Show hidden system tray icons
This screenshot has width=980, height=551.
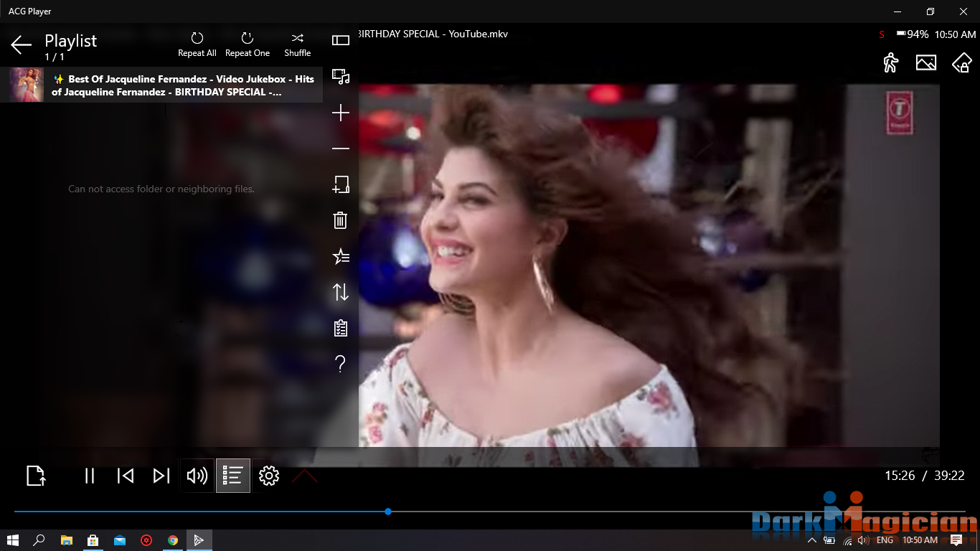tap(812, 540)
